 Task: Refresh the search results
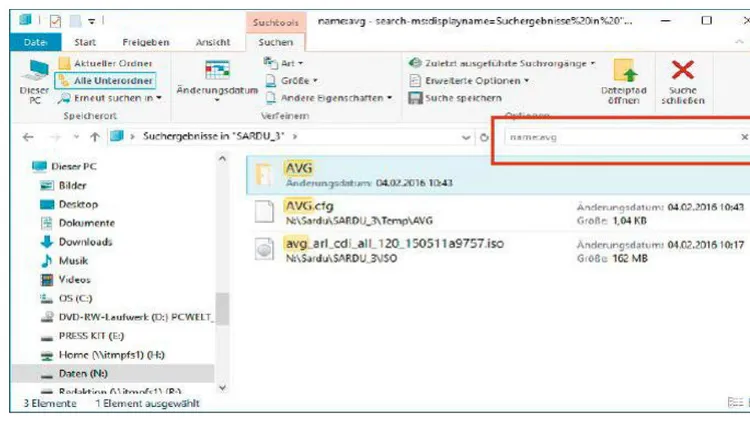pyautogui.click(x=484, y=137)
